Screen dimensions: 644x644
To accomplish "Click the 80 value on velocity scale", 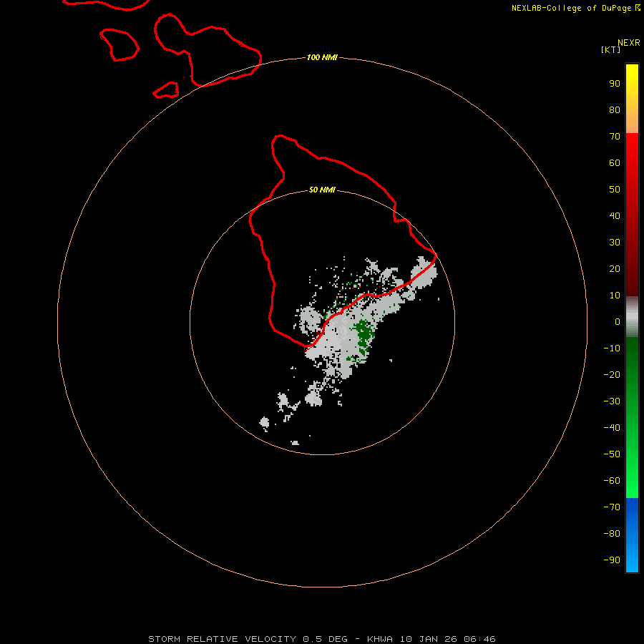I will click(x=615, y=110).
